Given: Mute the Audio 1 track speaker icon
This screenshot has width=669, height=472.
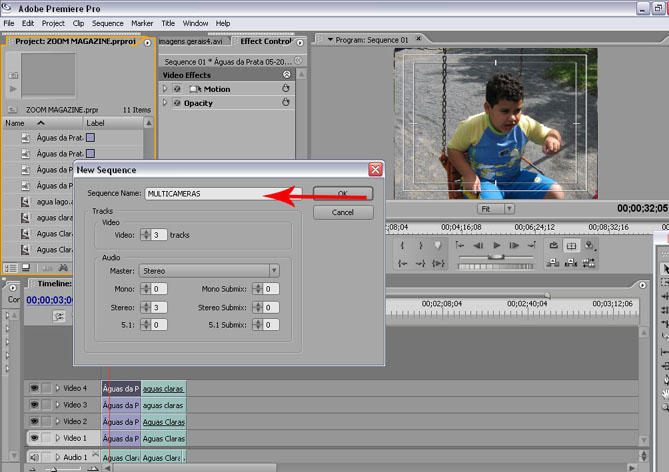Looking at the screenshot, I should tap(34, 457).
